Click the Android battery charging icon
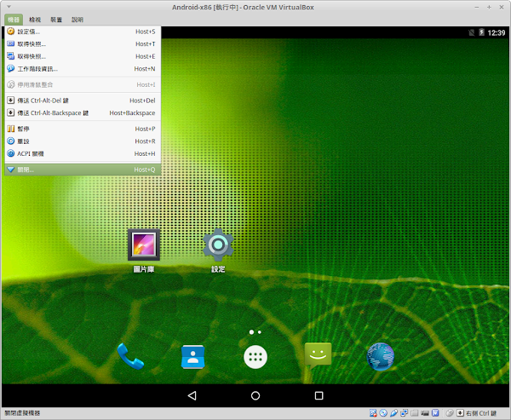This screenshot has height=420, width=511. pos(481,32)
